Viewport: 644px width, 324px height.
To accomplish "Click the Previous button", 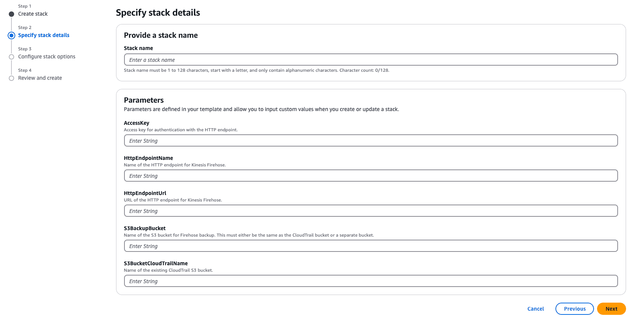I will (575, 309).
